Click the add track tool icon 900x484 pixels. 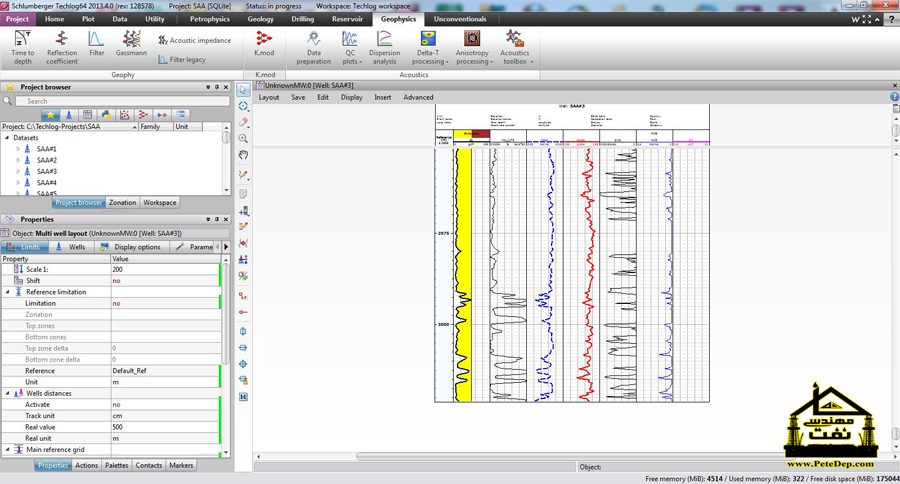coord(243,211)
